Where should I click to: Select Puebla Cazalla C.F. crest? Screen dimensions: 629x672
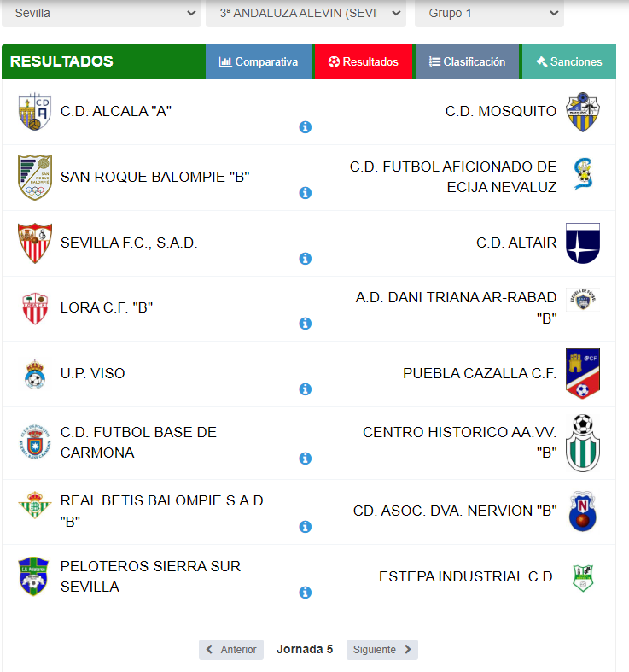pos(583,374)
